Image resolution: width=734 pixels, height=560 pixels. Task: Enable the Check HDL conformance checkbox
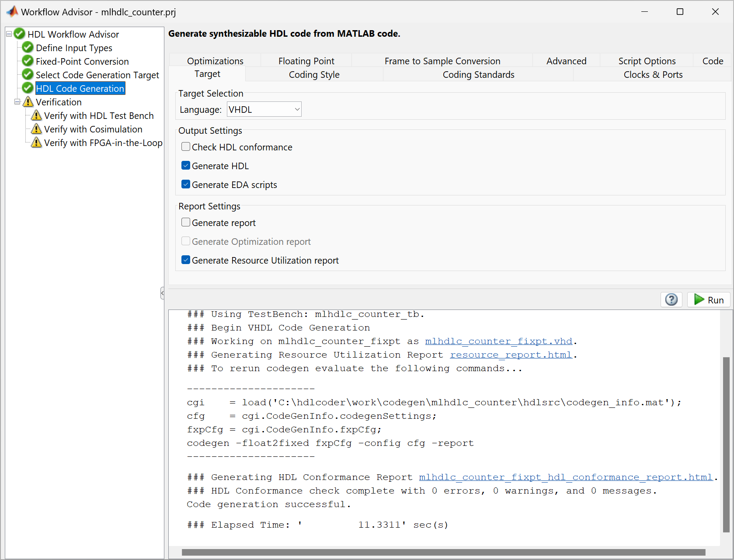(x=186, y=146)
